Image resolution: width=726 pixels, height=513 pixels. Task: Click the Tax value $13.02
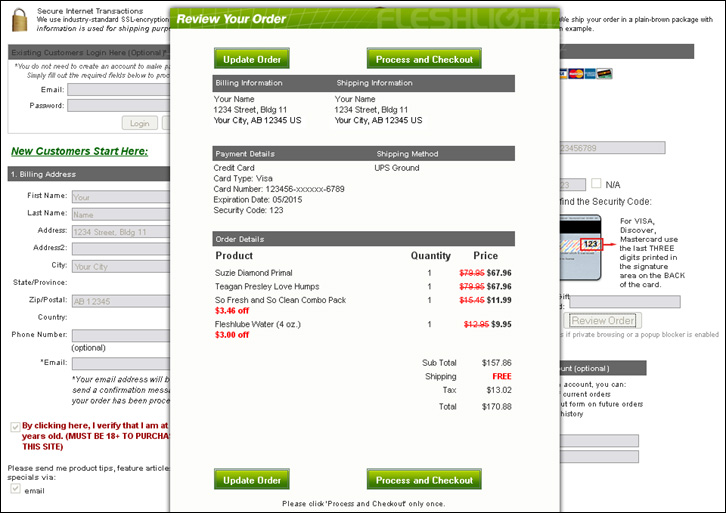499,390
